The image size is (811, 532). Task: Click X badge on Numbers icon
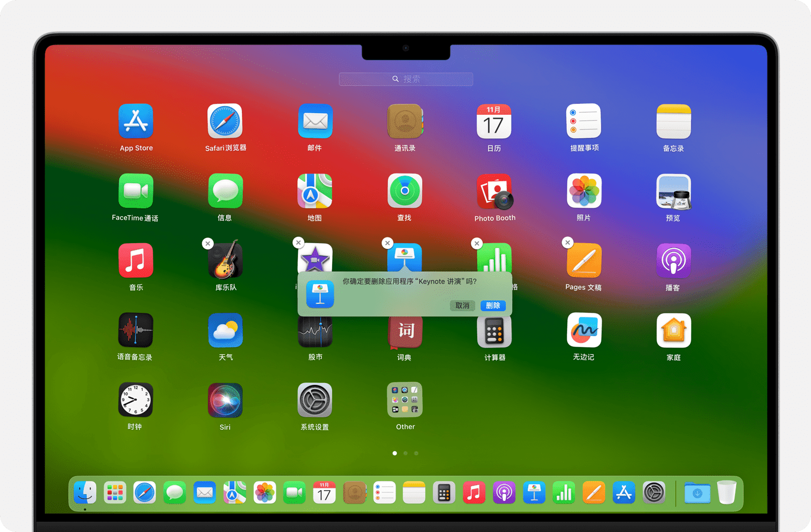477,243
